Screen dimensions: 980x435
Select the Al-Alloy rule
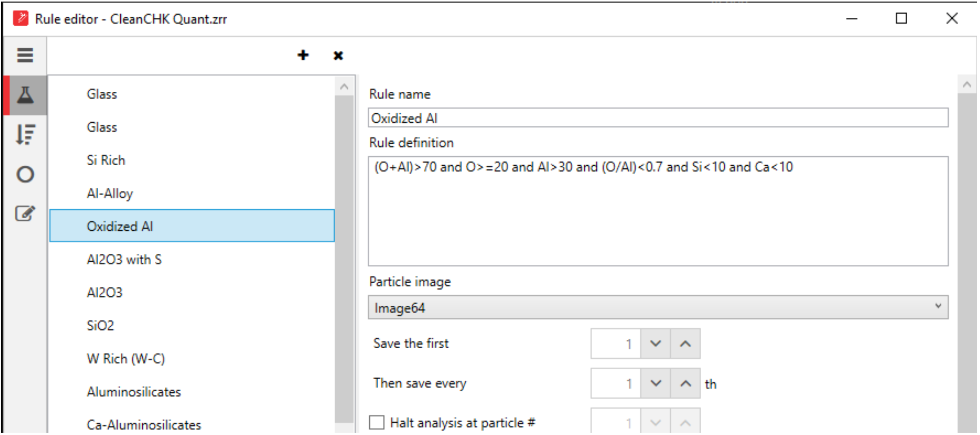coord(192,193)
